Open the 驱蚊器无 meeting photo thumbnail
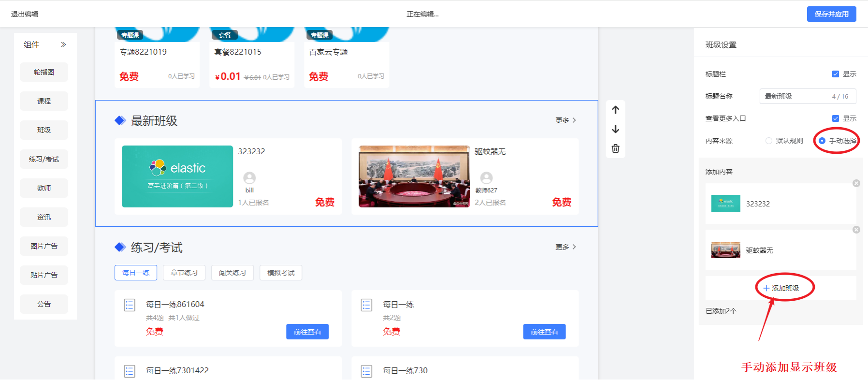 pos(414,176)
